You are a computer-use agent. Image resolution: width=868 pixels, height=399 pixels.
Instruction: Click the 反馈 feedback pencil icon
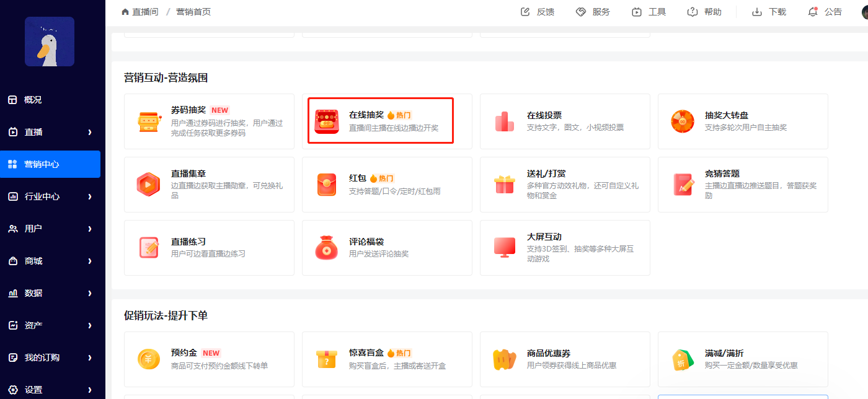click(x=526, y=12)
